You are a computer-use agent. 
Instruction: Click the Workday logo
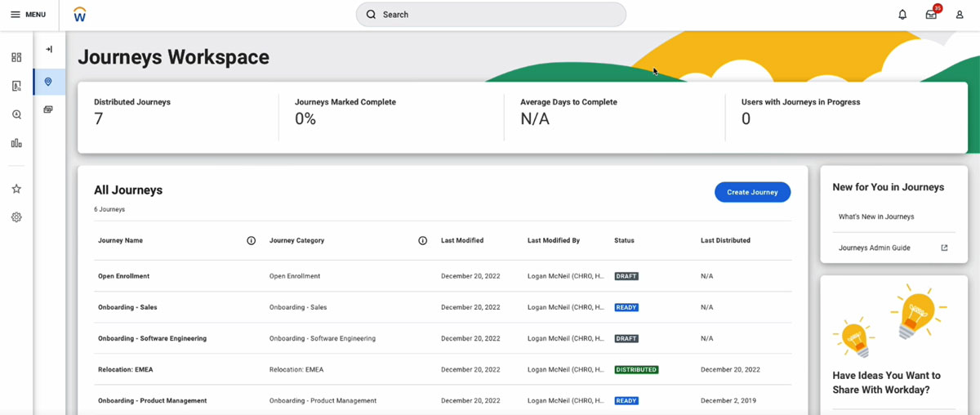click(x=79, y=15)
